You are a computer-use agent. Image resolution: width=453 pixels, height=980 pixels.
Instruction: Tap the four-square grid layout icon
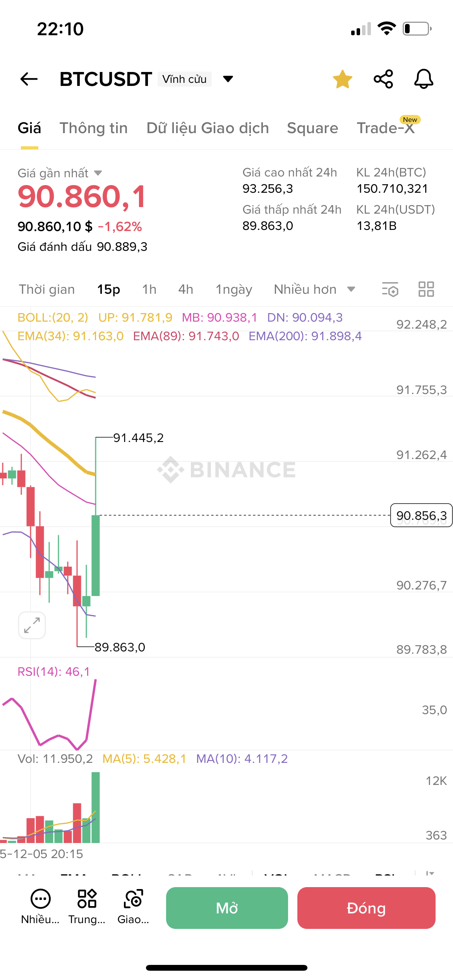(426, 290)
